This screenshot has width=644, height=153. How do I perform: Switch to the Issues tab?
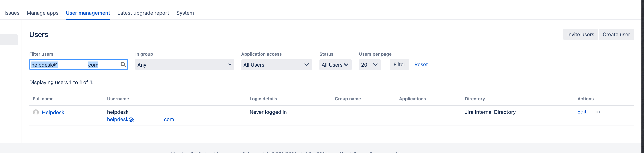pyautogui.click(x=12, y=13)
